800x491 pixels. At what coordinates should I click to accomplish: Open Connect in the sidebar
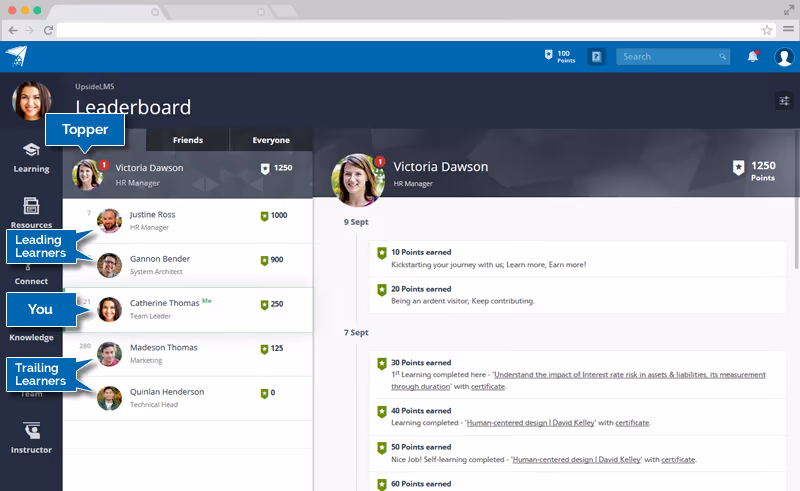coord(31,281)
